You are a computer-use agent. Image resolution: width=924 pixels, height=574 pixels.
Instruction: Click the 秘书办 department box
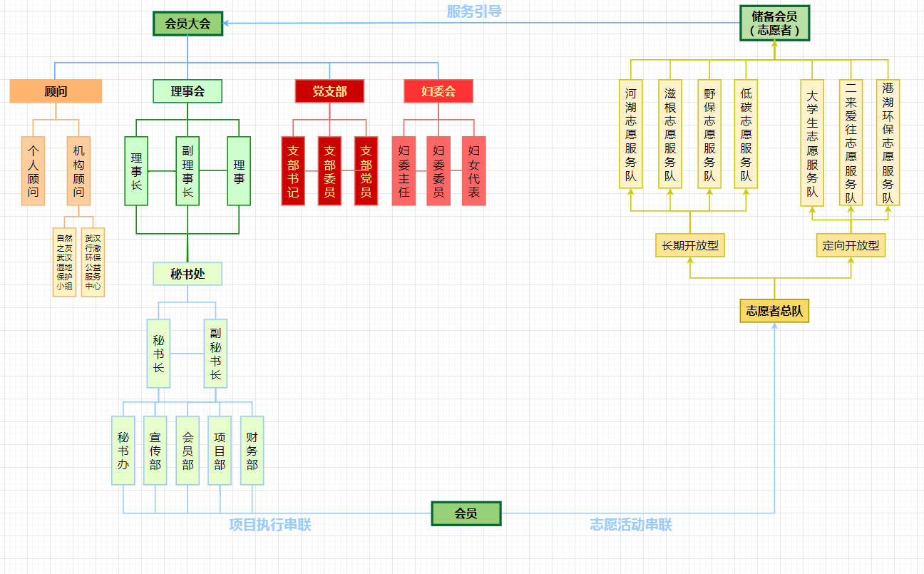123,451
